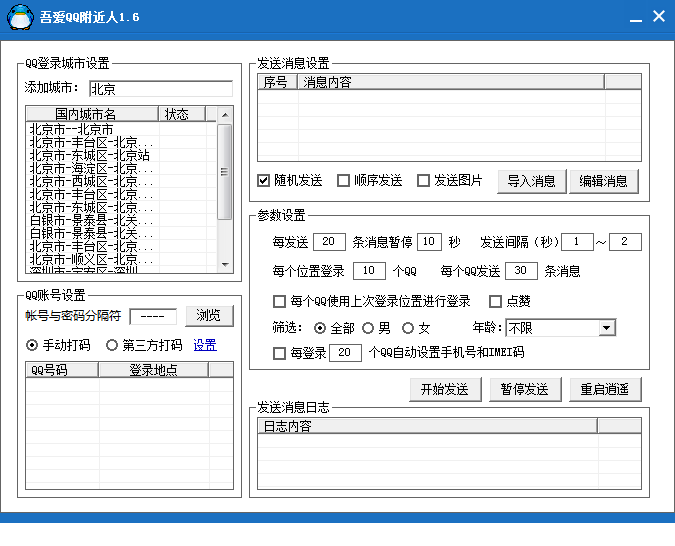Click the city list scroll down arrow
The image size is (675, 546).
[x=225, y=264]
